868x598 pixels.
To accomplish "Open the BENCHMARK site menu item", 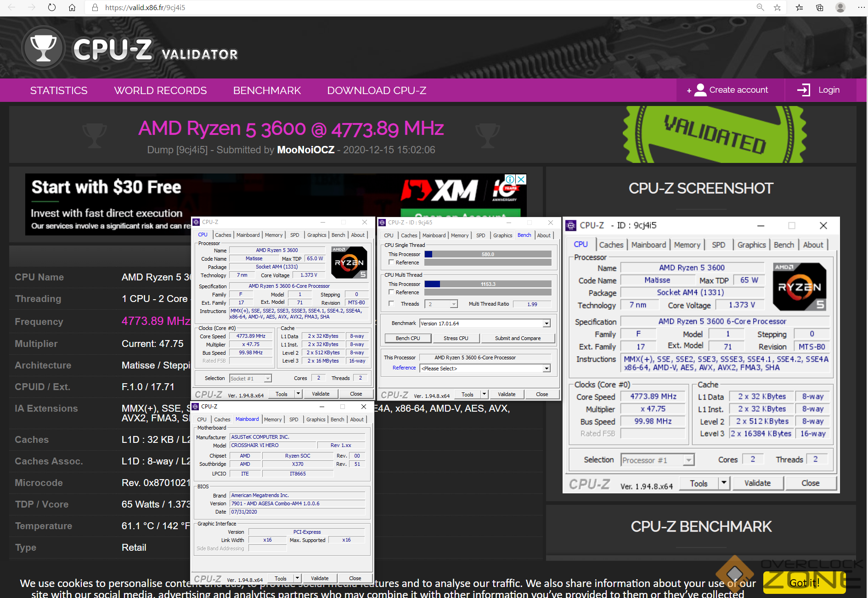I will click(267, 90).
